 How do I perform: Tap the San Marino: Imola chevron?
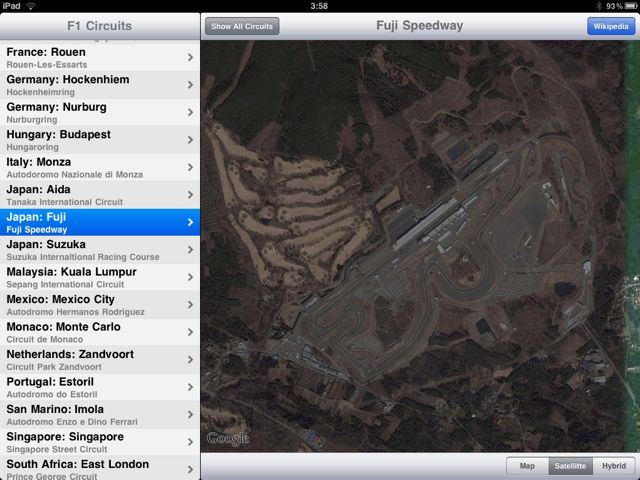coord(191,415)
